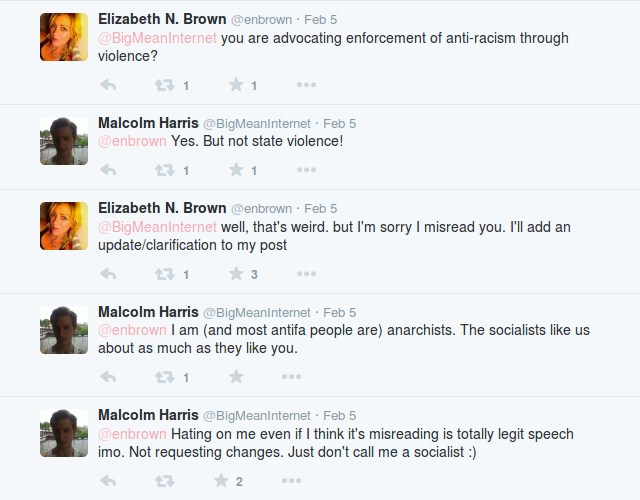Image resolution: width=640 pixels, height=500 pixels.
Task: Reply to the 'Just don't call me a socialist' tweet
Action: [108, 480]
